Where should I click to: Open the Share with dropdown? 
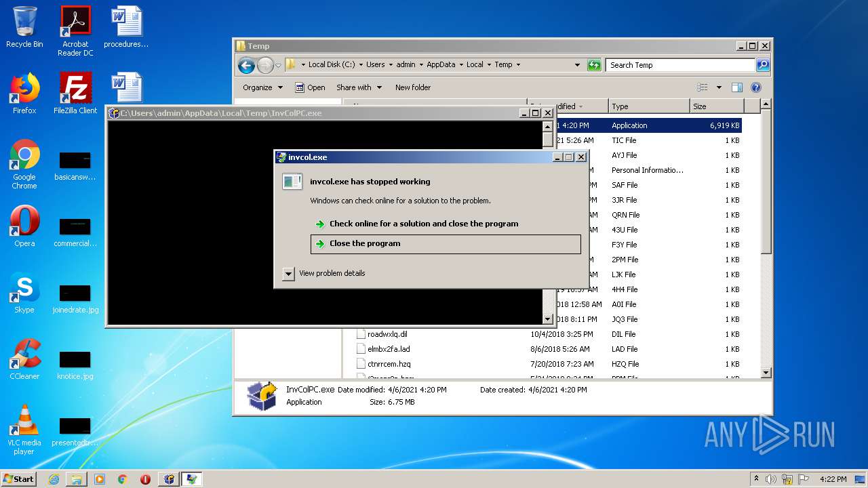coord(359,87)
